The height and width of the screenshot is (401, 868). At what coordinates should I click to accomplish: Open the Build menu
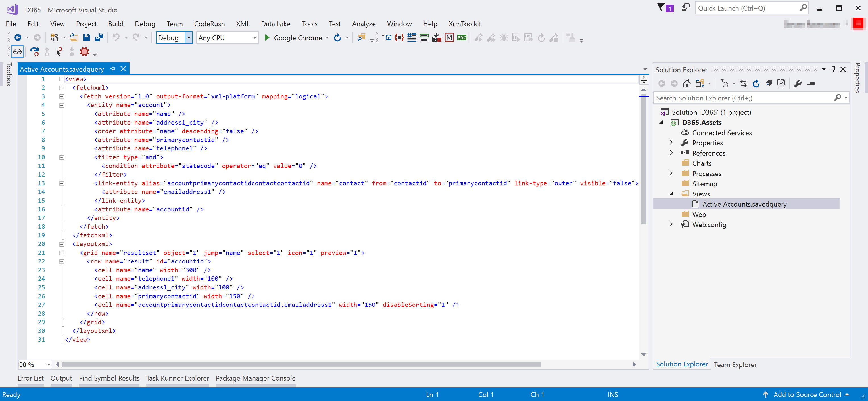point(116,24)
